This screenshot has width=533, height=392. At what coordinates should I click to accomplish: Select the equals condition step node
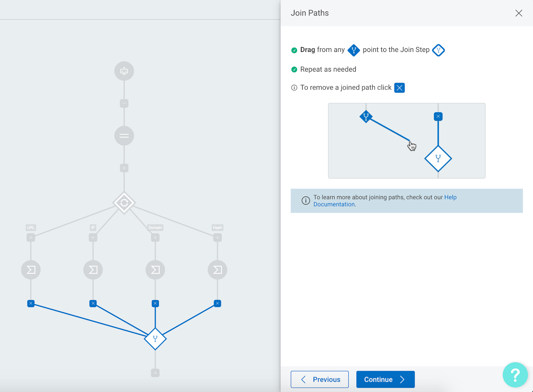pos(124,136)
